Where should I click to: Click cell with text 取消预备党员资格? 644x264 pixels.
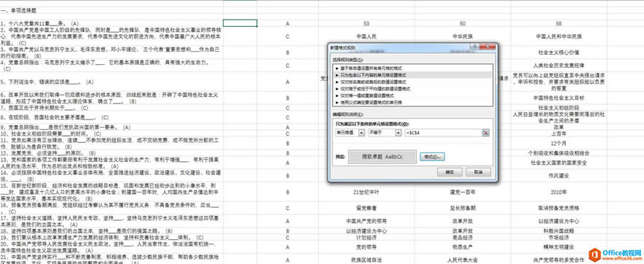tap(559, 208)
